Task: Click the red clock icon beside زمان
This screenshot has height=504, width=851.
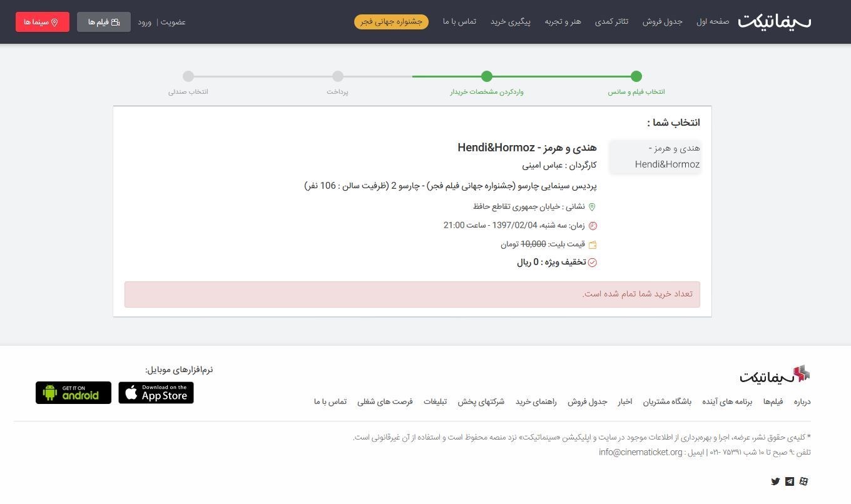Action: (x=593, y=226)
